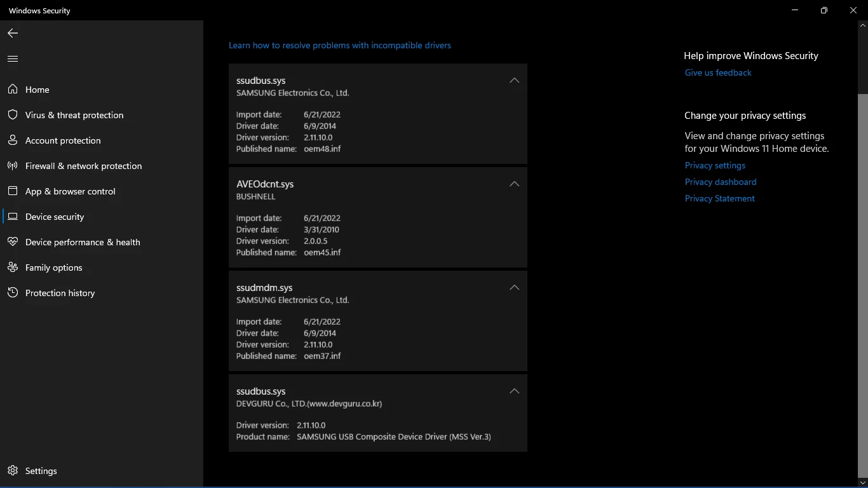
Task: Click the BUSHNELL publisher text
Action: [x=256, y=196]
